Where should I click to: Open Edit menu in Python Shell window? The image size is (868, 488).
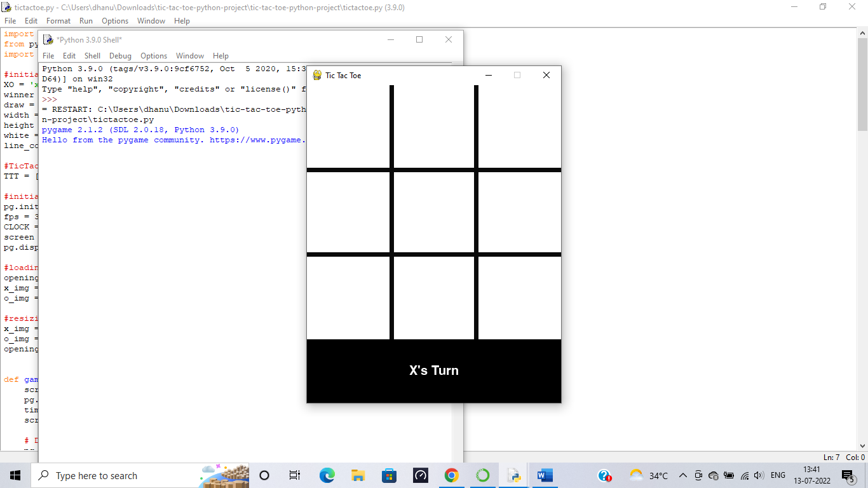click(x=69, y=56)
